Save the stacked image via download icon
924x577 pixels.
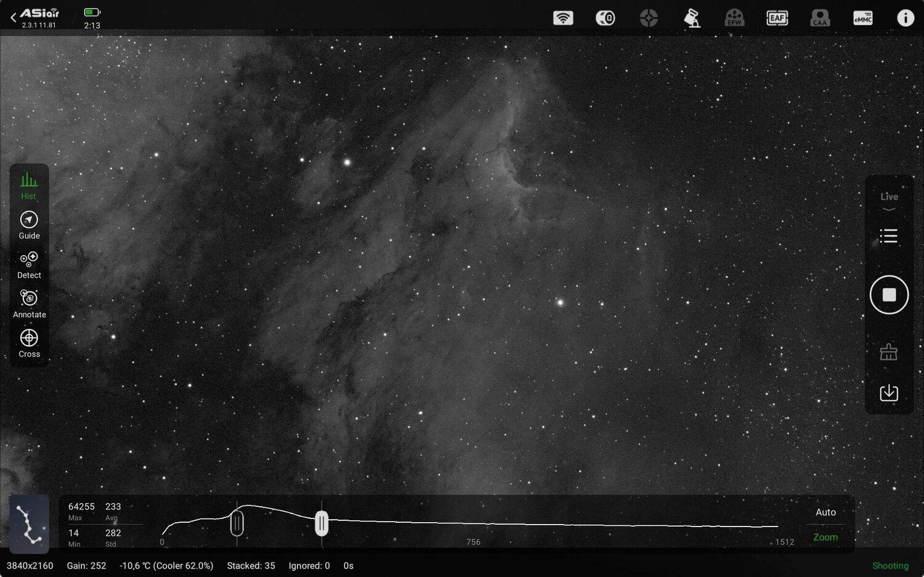coord(889,392)
